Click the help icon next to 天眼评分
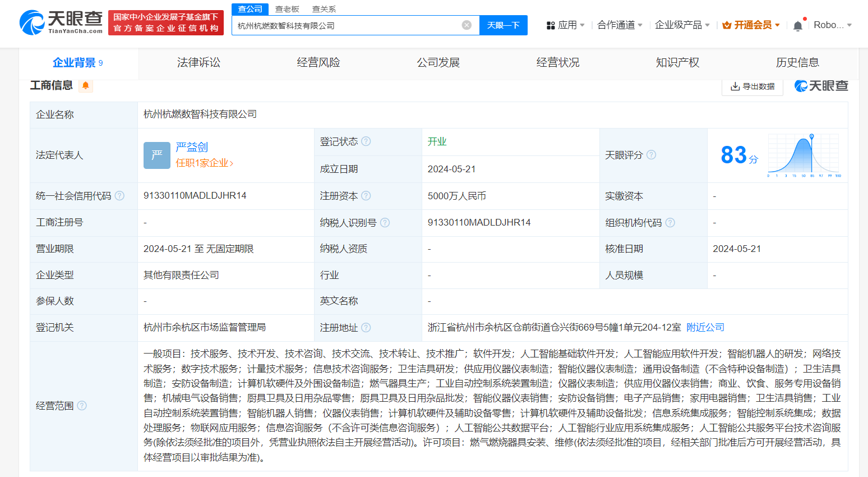Screen dimensions: 868x477 pyautogui.click(x=651, y=155)
